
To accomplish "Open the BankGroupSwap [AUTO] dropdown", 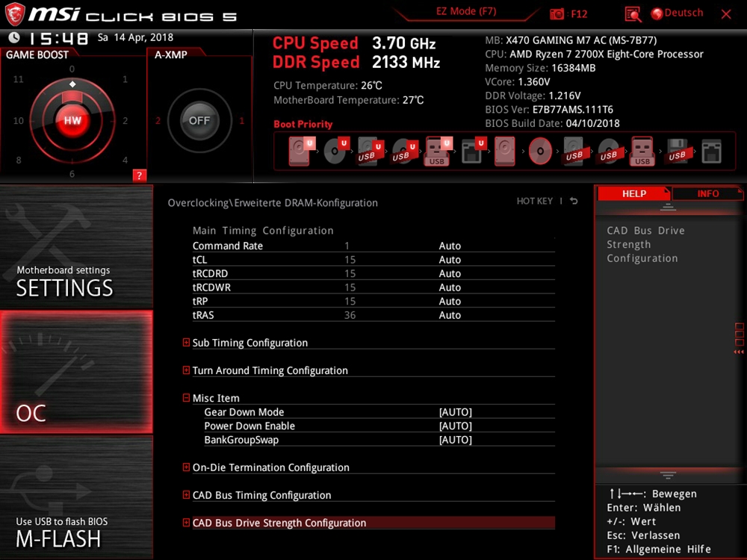I will click(456, 440).
